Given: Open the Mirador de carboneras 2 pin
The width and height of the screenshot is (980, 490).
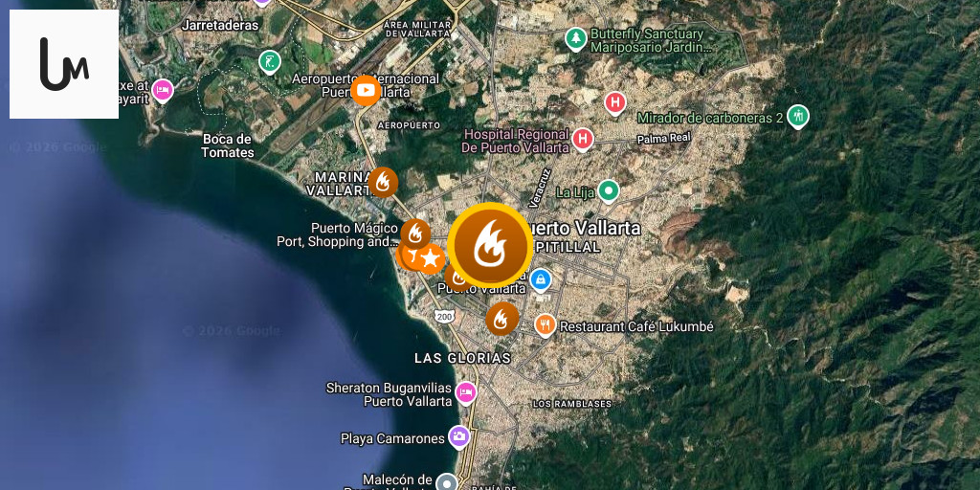Looking at the screenshot, I should tap(797, 116).
